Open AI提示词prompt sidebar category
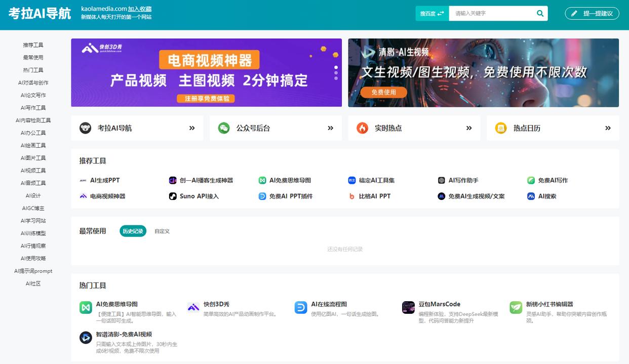The image size is (629, 364). [x=33, y=271]
